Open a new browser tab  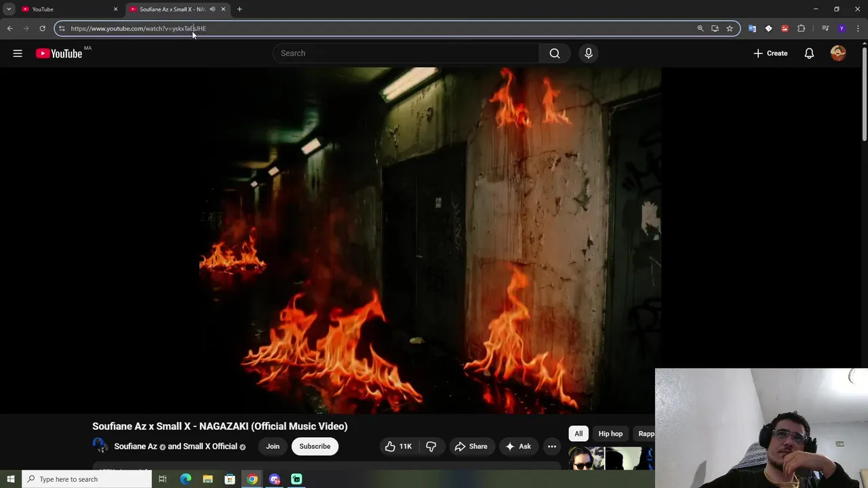[x=239, y=9]
